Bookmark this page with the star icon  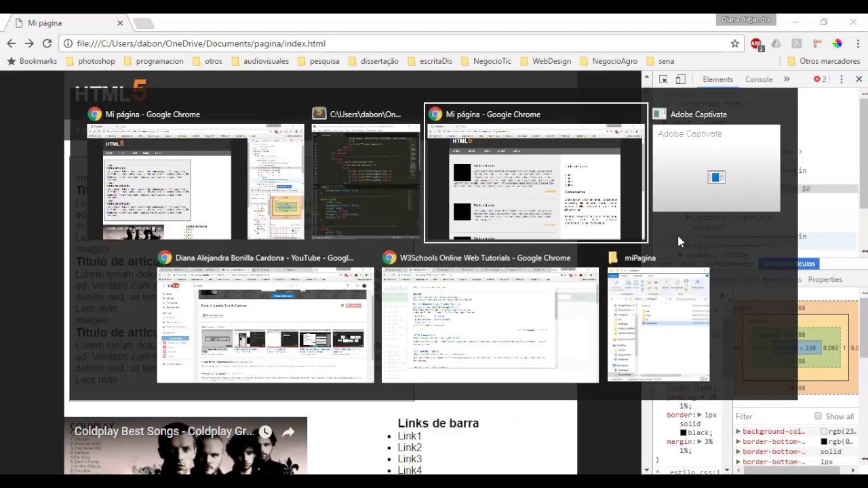point(734,43)
